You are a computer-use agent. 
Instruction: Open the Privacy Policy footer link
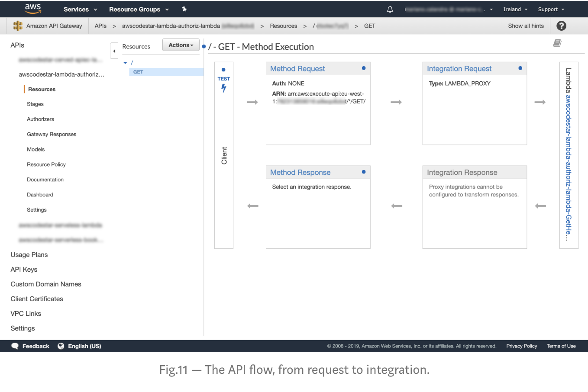coord(521,346)
